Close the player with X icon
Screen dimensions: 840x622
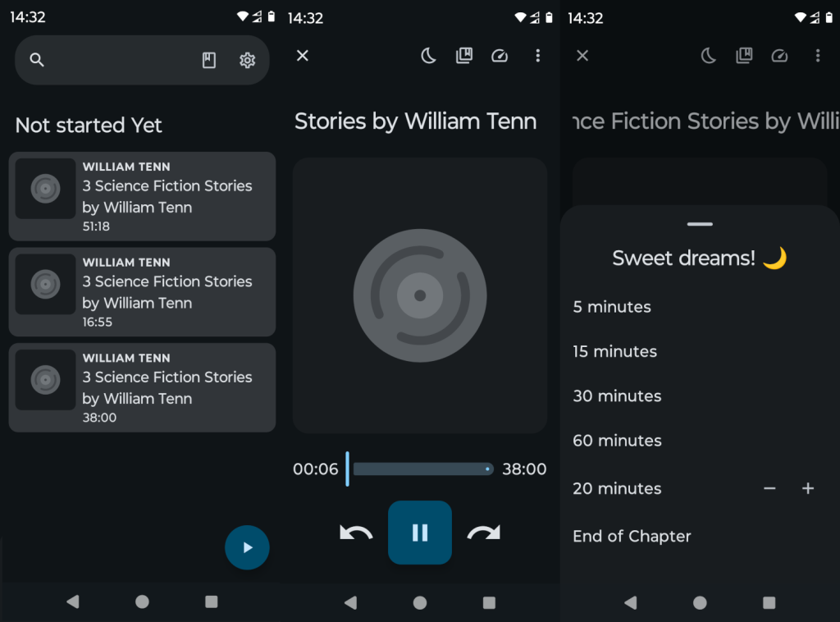(303, 56)
